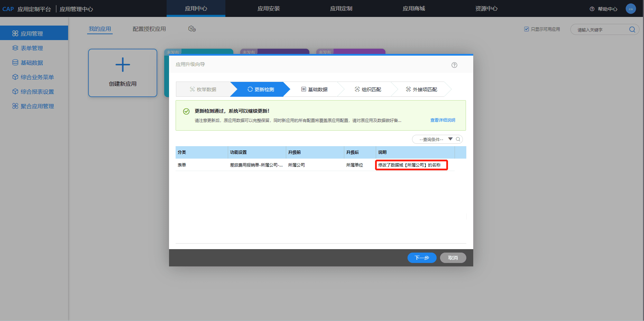Image resolution: width=644 pixels, height=321 pixels.
Task: Select the 外接项匹配 wizard step
Action: tap(421, 89)
